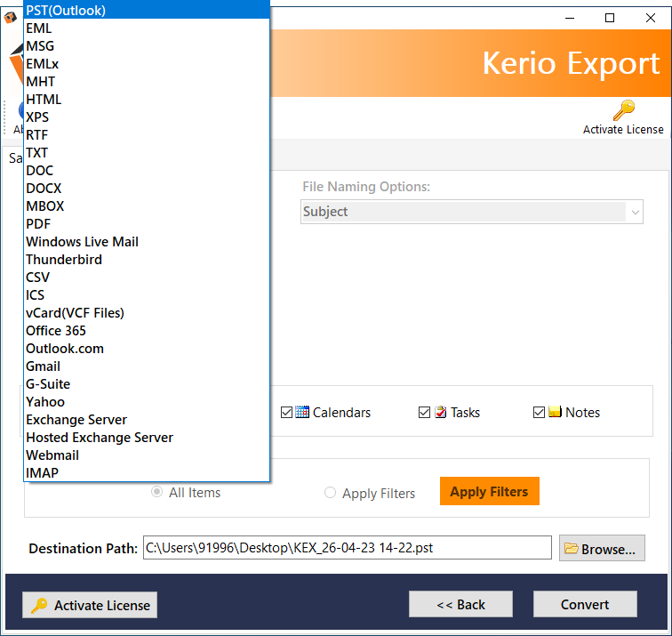Toggle the Calendars checkbox
Image resolution: width=672 pixels, height=636 pixels.
286,412
